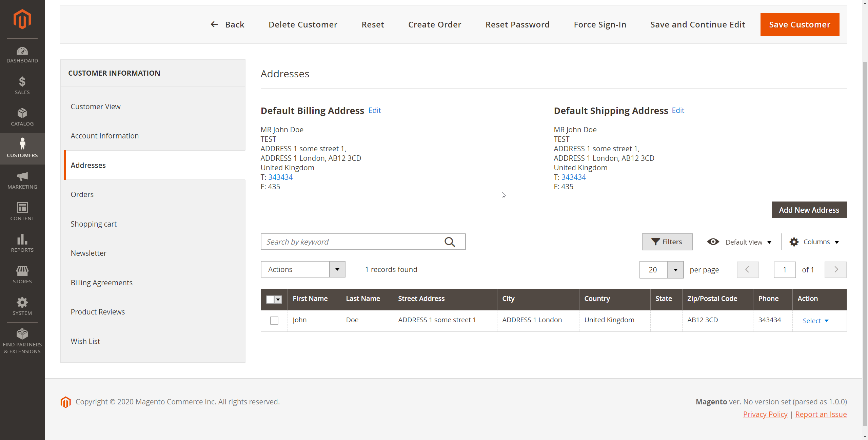Expand the Actions dropdown
Viewport: 868px width, 440px height.
[303, 269]
